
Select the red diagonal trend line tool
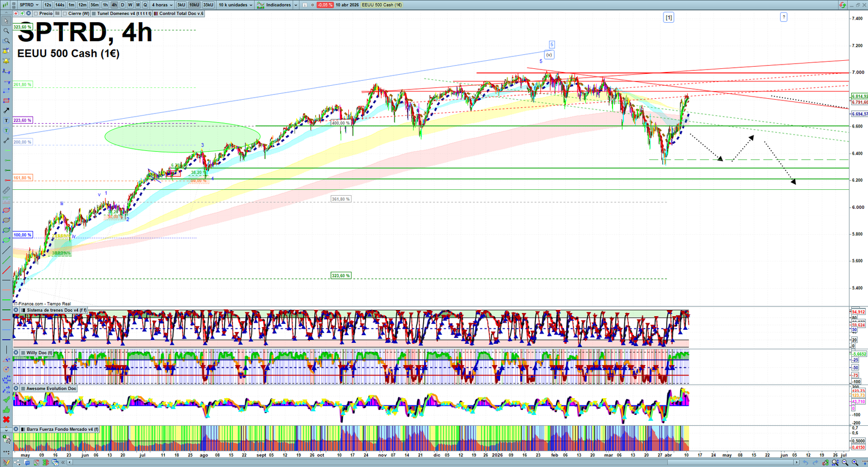6,270
